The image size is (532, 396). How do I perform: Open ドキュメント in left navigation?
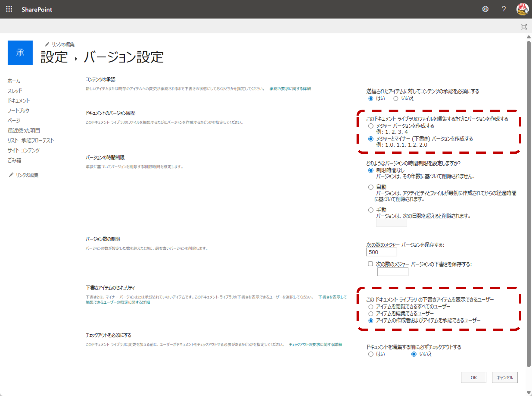coord(19,101)
